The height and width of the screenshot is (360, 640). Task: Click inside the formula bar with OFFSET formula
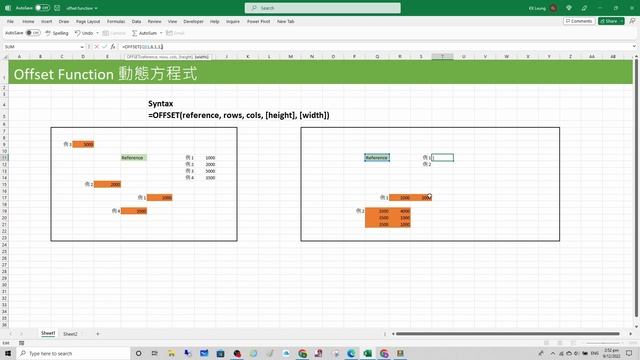[376, 47]
